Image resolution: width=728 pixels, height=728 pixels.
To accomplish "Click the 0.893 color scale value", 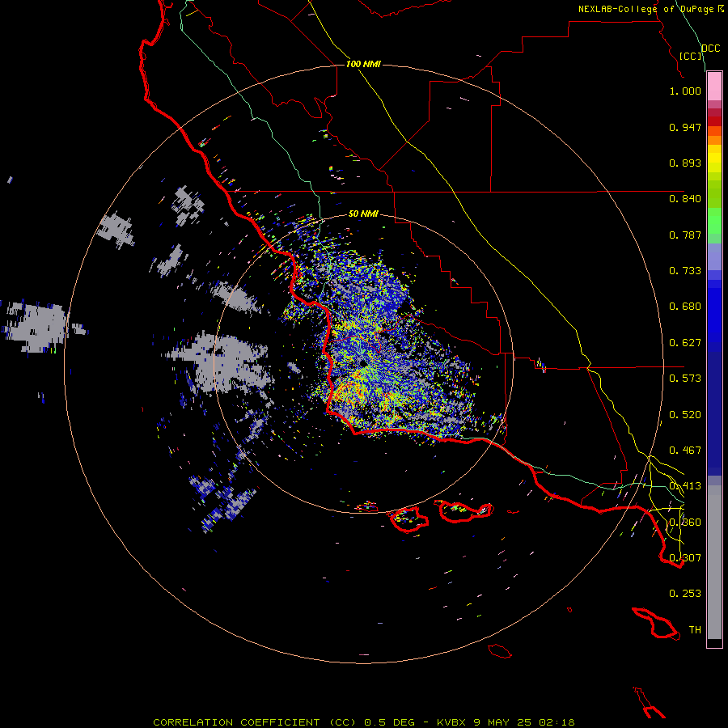I will click(685, 163).
